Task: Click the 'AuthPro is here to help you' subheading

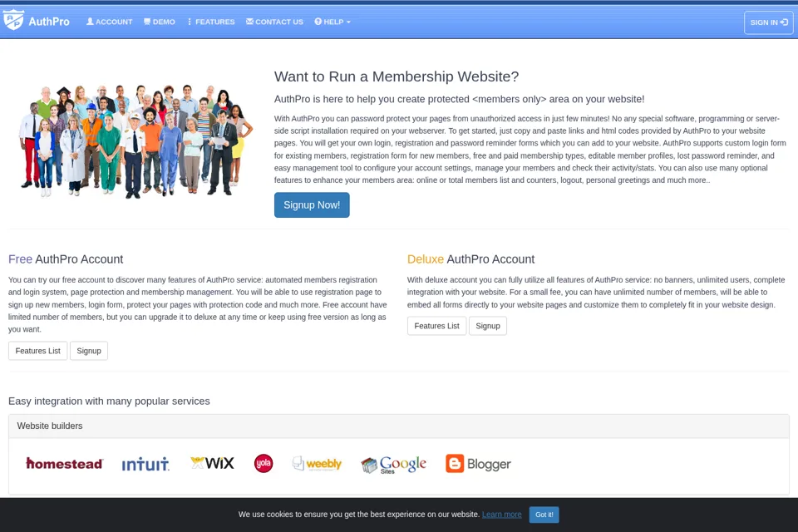Action: [459, 99]
